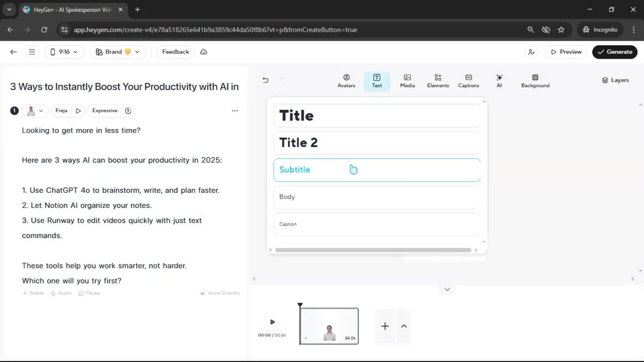Click the undo arrow icon
644x362 pixels.
pos(265,80)
